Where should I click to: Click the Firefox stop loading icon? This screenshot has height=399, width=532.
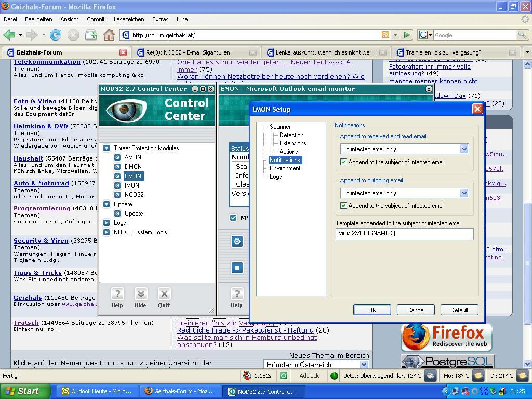click(x=73, y=35)
